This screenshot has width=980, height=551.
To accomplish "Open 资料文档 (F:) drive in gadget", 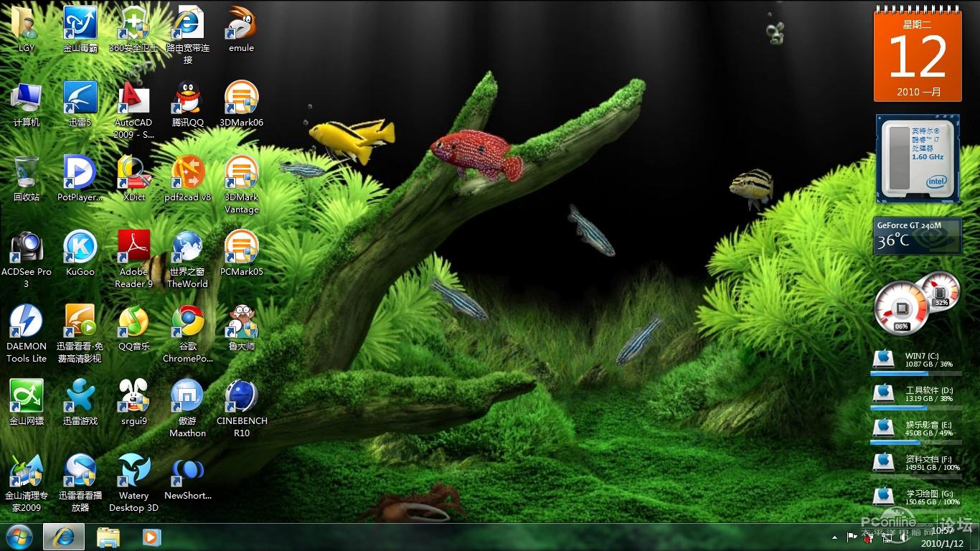I will pos(916,463).
